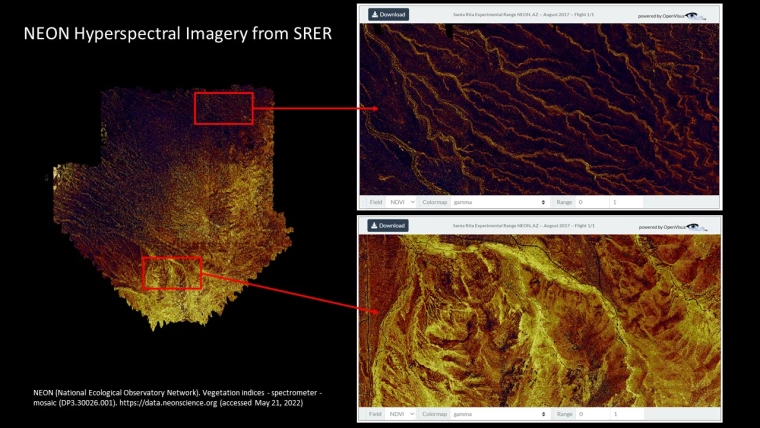Click the Download button in the top viewer
This screenshot has width=760, height=428.
point(388,15)
